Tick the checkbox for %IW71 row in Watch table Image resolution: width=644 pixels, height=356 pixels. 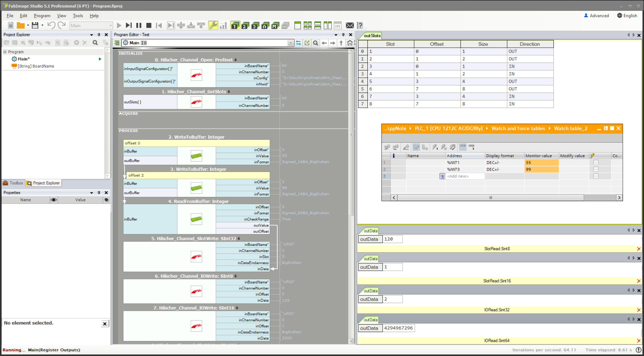[x=596, y=162]
